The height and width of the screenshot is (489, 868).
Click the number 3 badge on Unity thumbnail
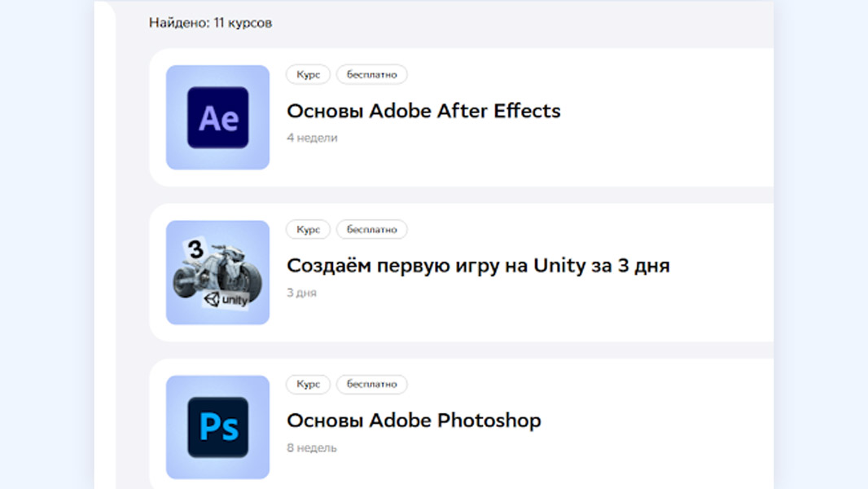click(x=195, y=249)
